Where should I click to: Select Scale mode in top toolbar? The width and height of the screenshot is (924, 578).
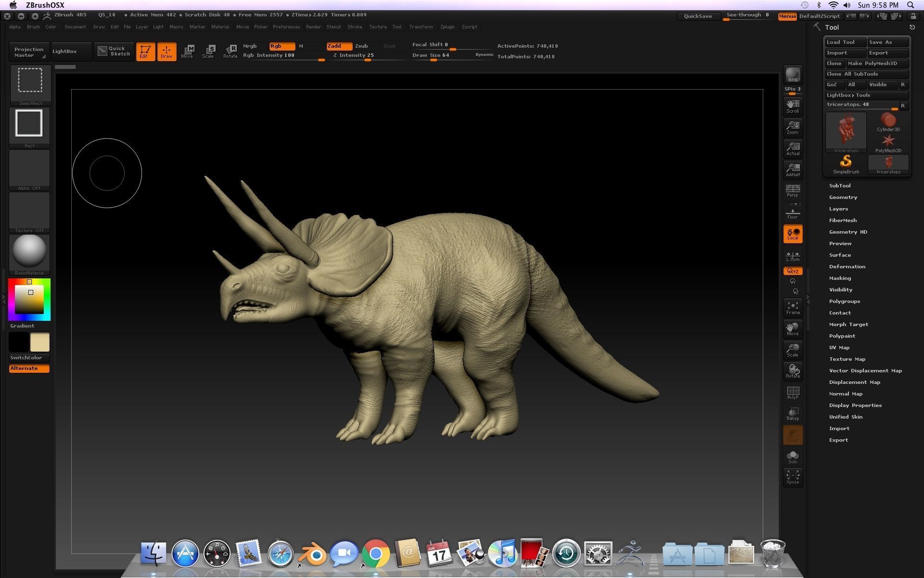[x=208, y=51]
